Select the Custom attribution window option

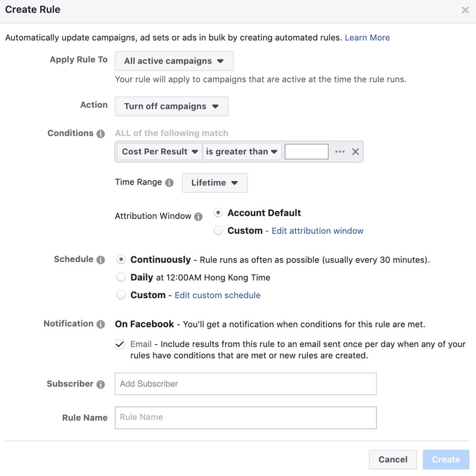[x=219, y=231]
